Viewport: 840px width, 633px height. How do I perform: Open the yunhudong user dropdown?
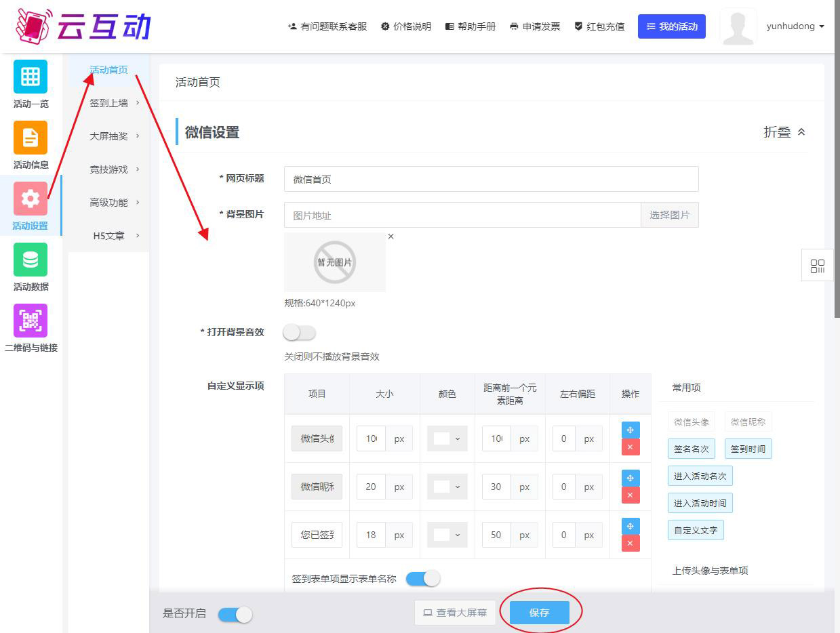(x=795, y=26)
